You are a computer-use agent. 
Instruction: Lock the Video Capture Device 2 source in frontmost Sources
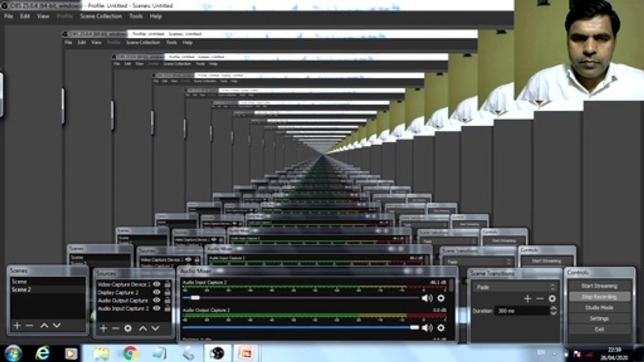pyautogui.click(x=168, y=284)
